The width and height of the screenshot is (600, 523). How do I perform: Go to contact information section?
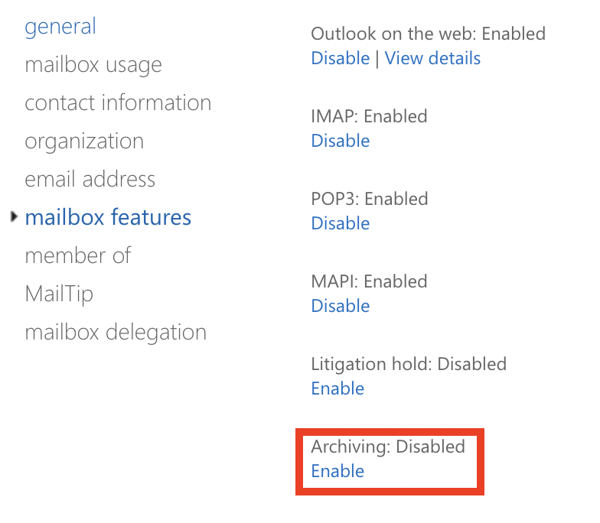tap(118, 103)
